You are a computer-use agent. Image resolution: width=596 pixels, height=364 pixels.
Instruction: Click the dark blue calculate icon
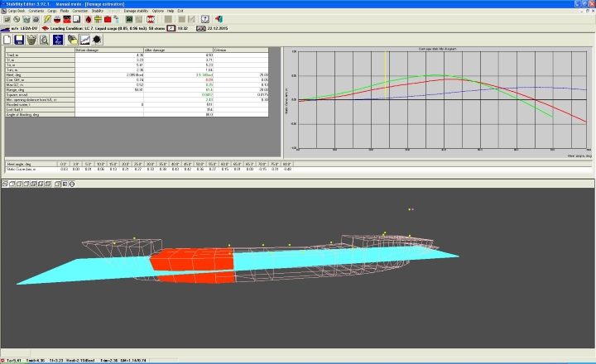(x=58, y=40)
